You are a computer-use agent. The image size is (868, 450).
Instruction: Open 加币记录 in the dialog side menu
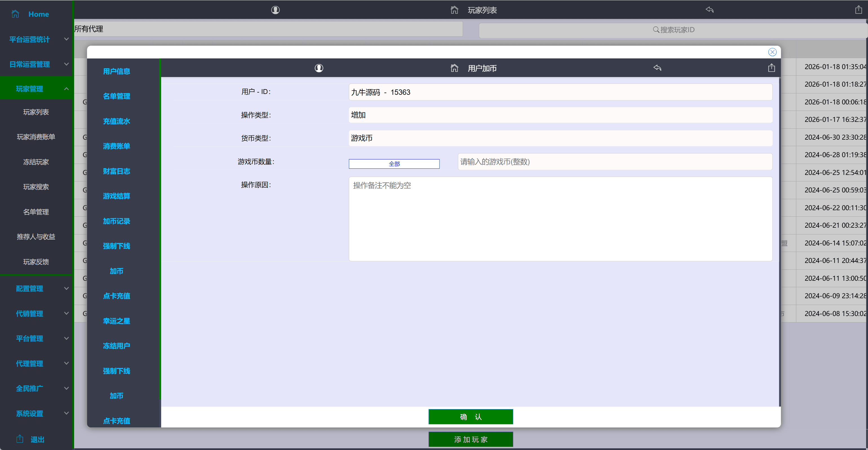116,221
